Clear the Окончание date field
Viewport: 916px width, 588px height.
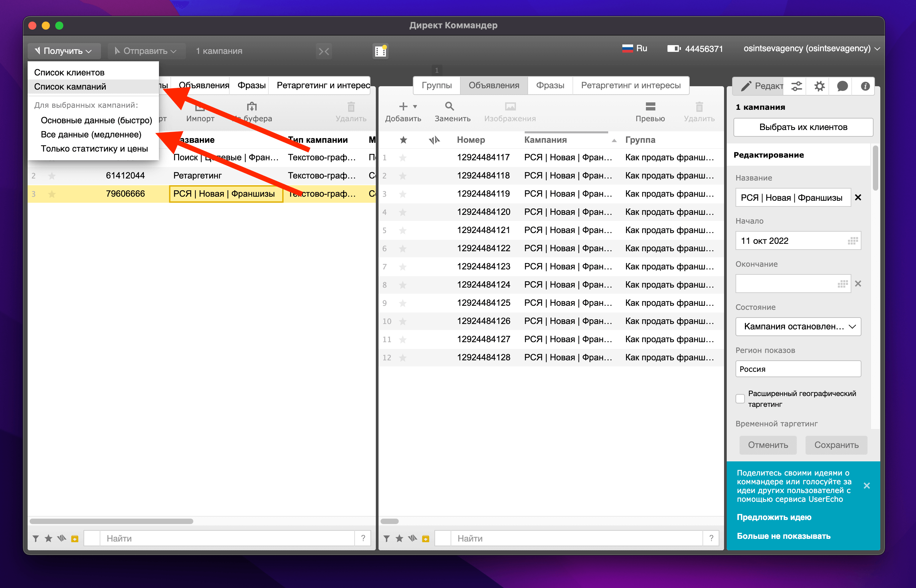(x=858, y=284)
